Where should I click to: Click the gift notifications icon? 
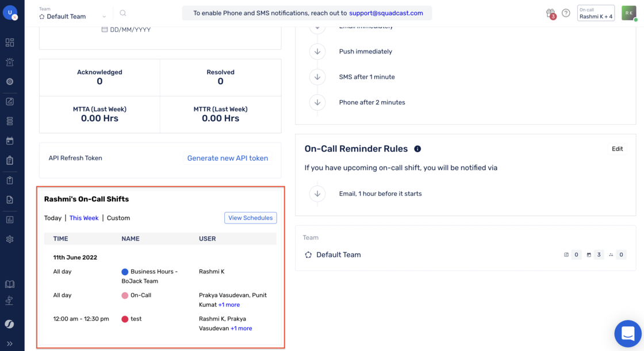(x=550, y=13)
